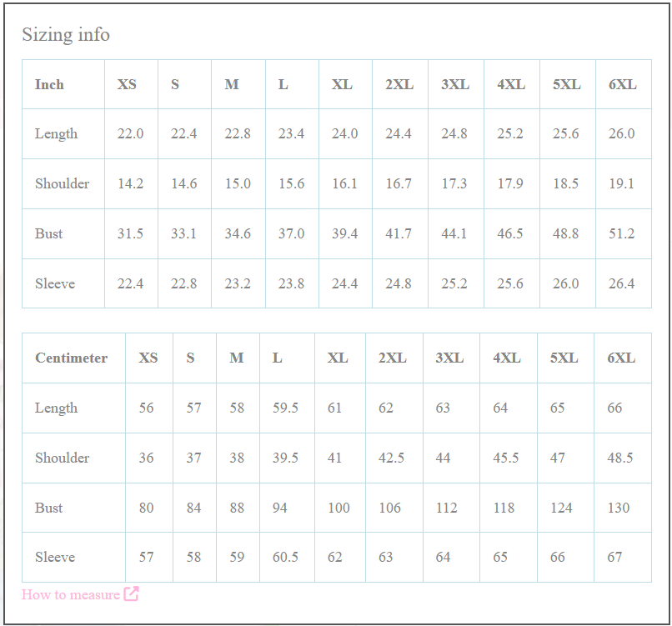Select the Shoulder row label in Inch table
Screen dimensions: 672x626
point(62,183)
